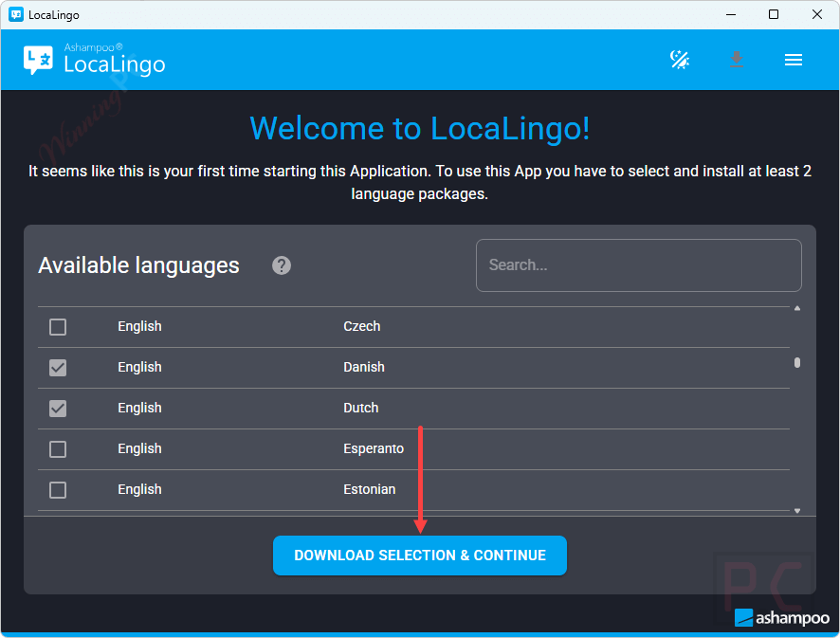Check the English Estonian checkbox
Image resolution: width=840 pixels, height=638 pixels.
pos(58,489)
